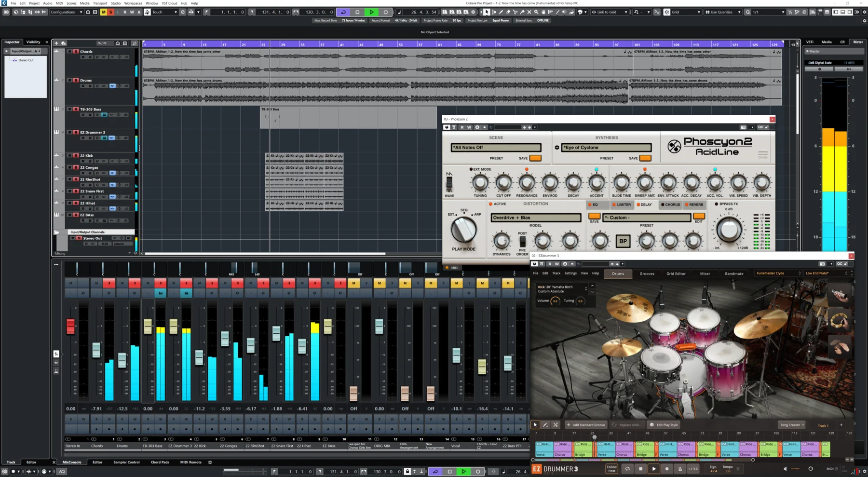Open the Transport menu
This screenshot has width=868, height=477.
coord(100,3)
